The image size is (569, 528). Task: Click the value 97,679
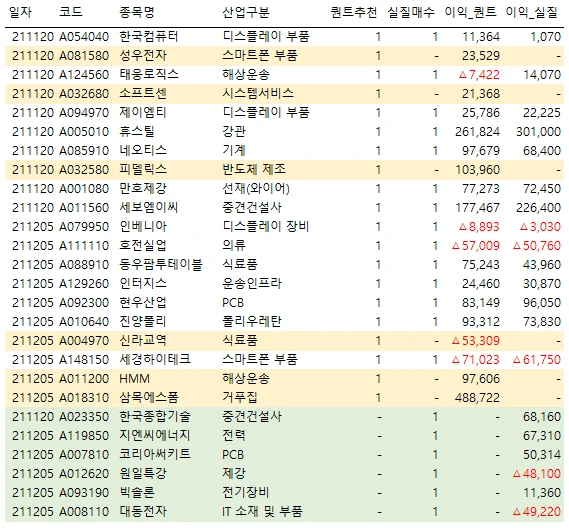[481, 150]
